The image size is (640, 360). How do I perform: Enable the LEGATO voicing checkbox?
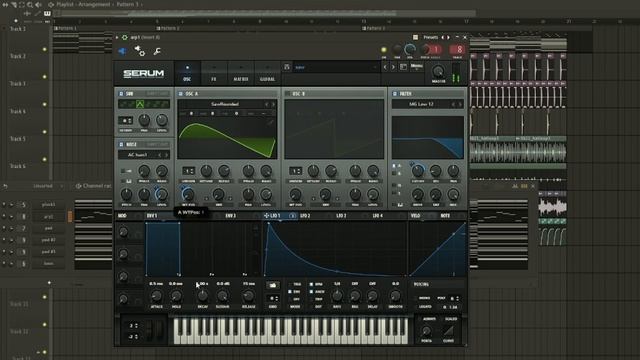click(x=417, y=307)
